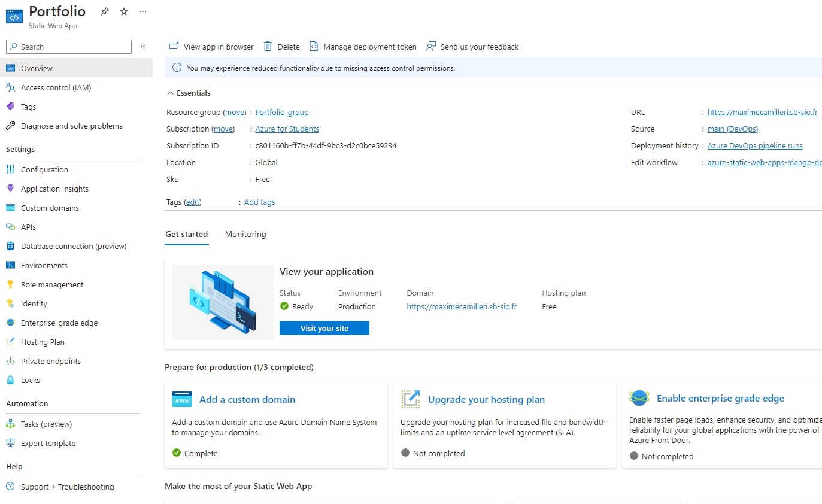The image size is (822, 504).
Task: Open Add a custom domain card title
Action: 247,400
